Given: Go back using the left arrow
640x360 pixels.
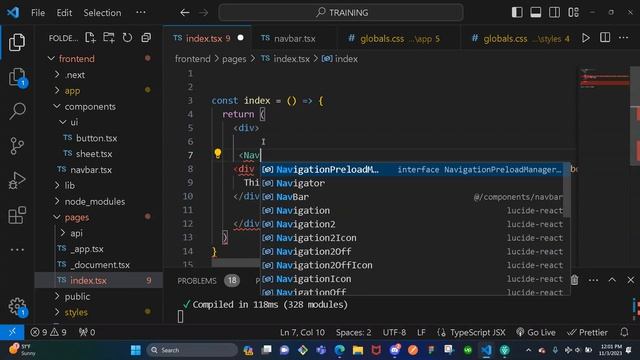Looking at the screenshot, I should [x=185, y=13].
